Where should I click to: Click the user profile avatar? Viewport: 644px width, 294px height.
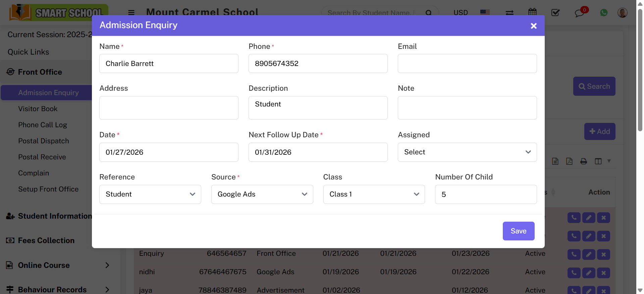tap(622, 13)
